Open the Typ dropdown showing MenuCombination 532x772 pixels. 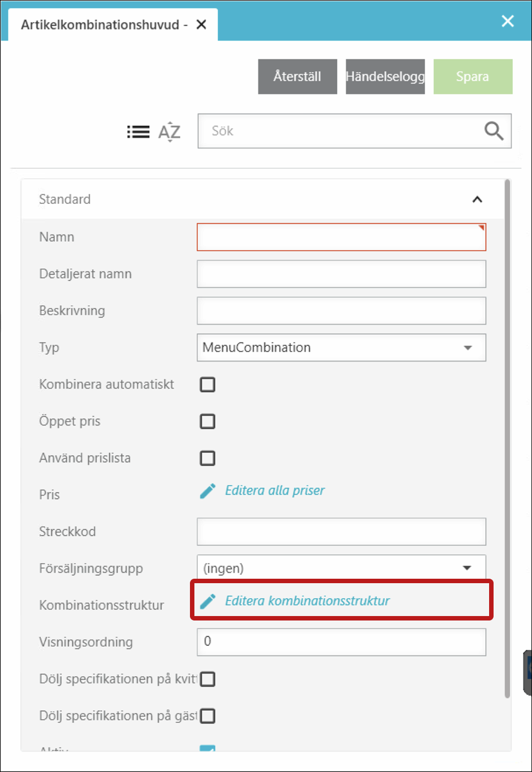tap(341, 348)
